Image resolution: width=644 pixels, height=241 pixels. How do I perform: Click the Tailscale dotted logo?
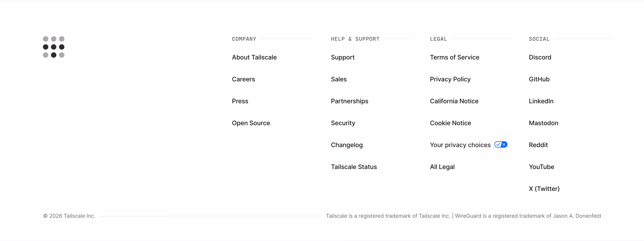[53, 47]
